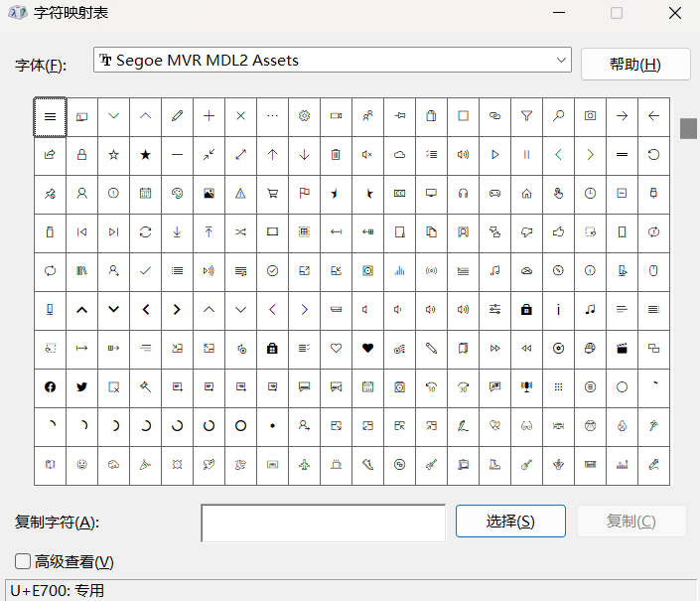Select the cloud glyph
Image resolution: width=700 pixels, height=601 pixels.
[399, 155]
